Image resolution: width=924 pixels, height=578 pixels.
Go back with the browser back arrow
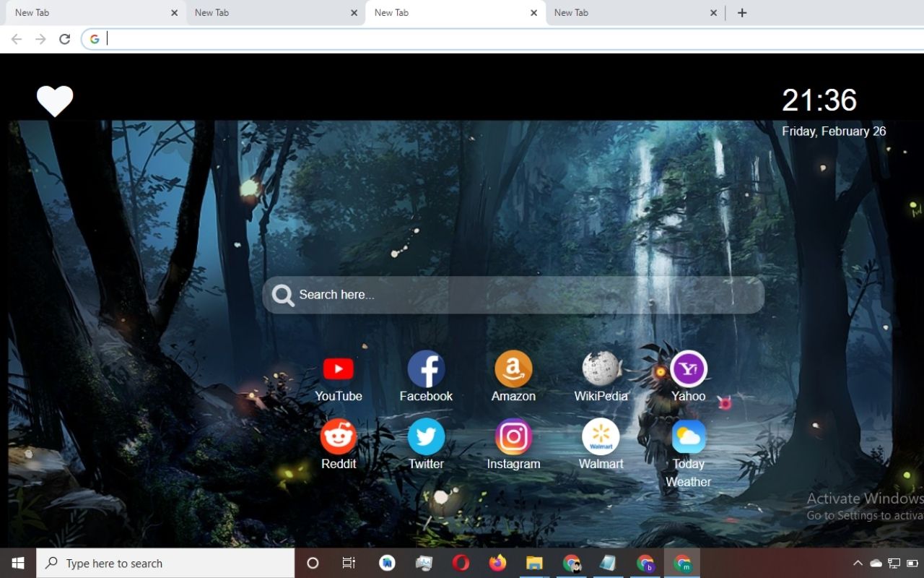click(x=17, y=39)
